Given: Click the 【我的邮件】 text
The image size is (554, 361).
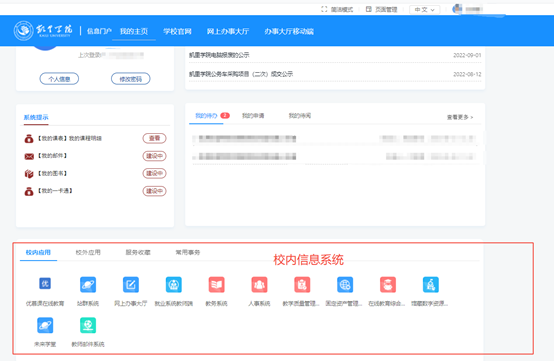Looking at the screenshot, I should pyautogui.click(x=52, y=156).
